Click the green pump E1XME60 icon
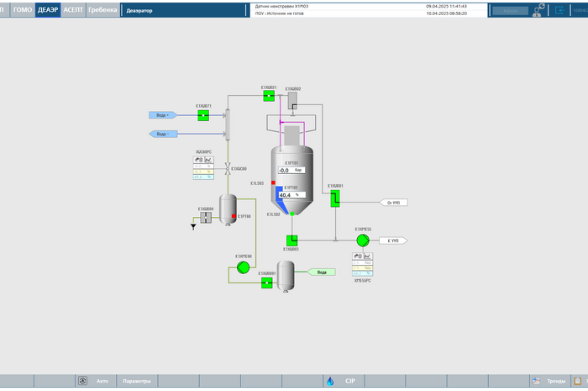 (x=243, y=267)
